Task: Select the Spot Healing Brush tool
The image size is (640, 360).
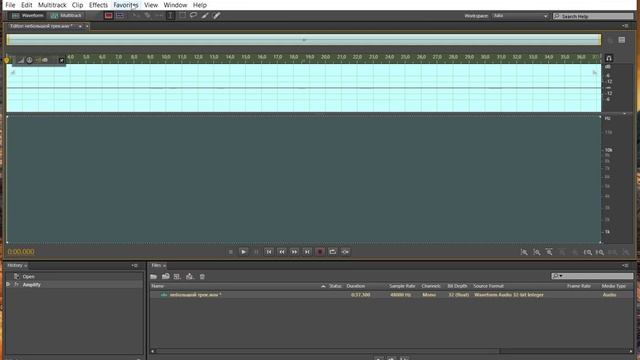Action: (216, 16)
